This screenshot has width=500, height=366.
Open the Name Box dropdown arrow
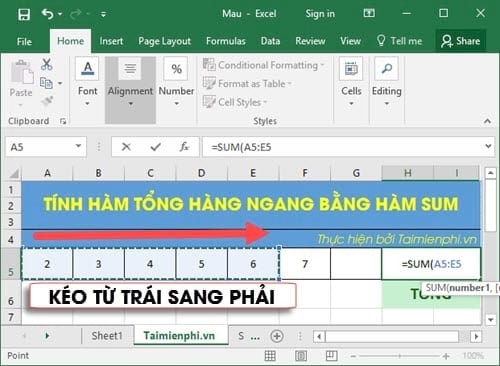pyautogui.click(x=78, y=146)
